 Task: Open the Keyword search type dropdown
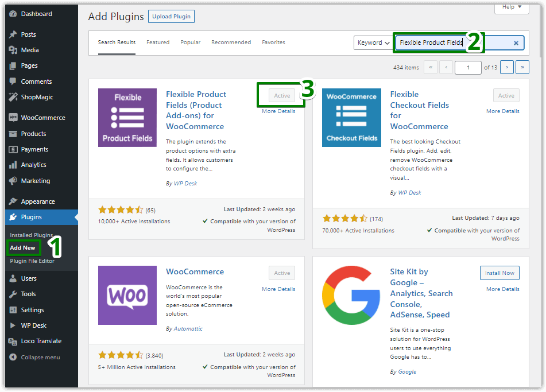pyautogui.click(x=373, y=43)
